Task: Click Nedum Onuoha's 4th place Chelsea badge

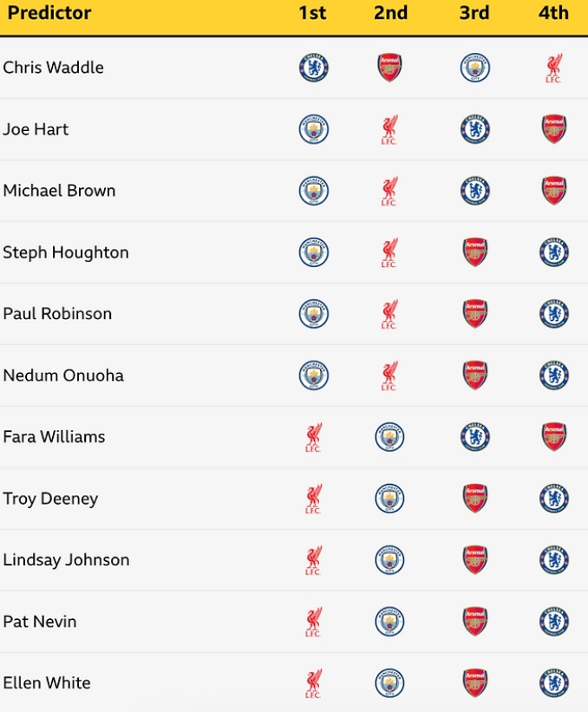Action: (x=553, y=376)
